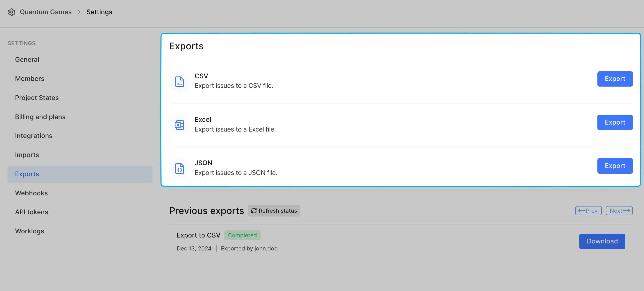Click the JSON file icon
The width and height of the screenshot is (644, 291).
click(179, 168)
